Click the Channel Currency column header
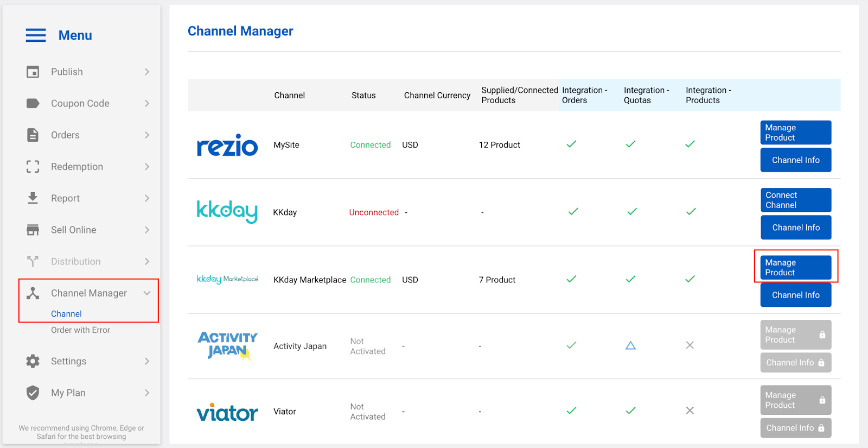 pyautogui.click(x=437, y=95)
